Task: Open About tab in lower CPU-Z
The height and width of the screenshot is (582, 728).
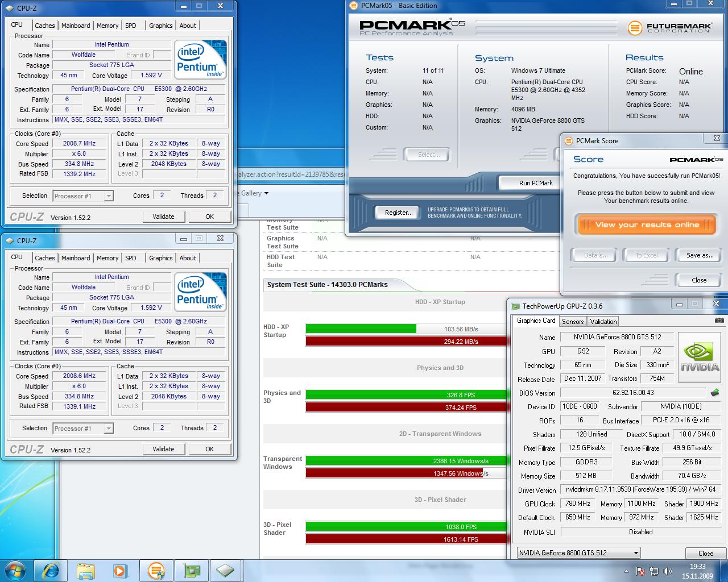Action: 188,258
